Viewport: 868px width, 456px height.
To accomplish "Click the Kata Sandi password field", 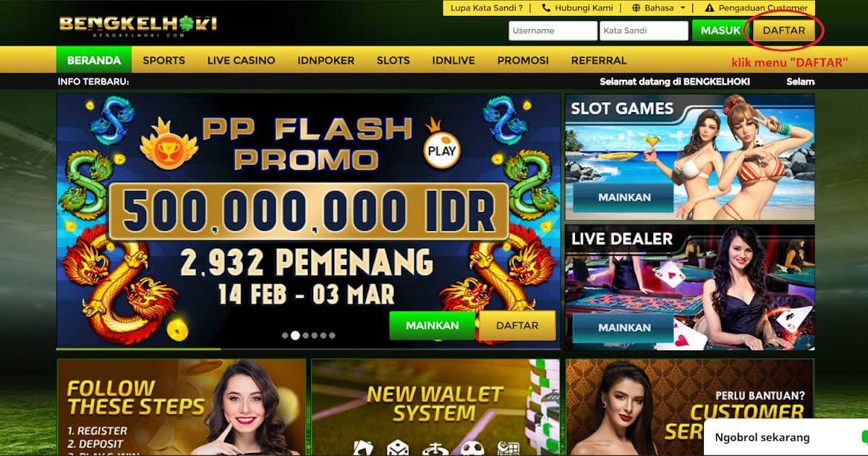I will (x=644, y=30).
